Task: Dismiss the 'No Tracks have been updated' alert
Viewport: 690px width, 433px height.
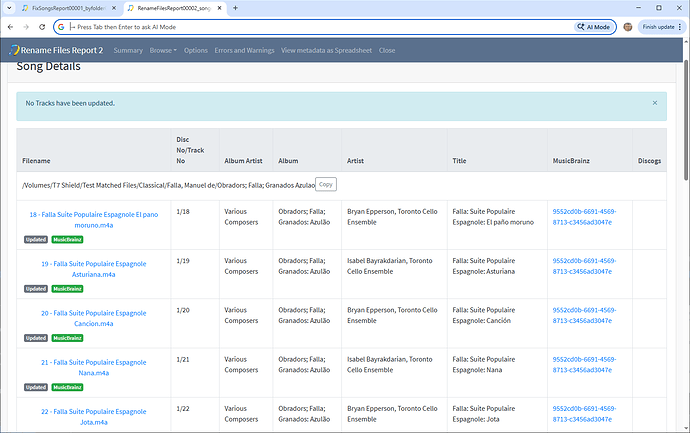Action: (x=655, y=103)
